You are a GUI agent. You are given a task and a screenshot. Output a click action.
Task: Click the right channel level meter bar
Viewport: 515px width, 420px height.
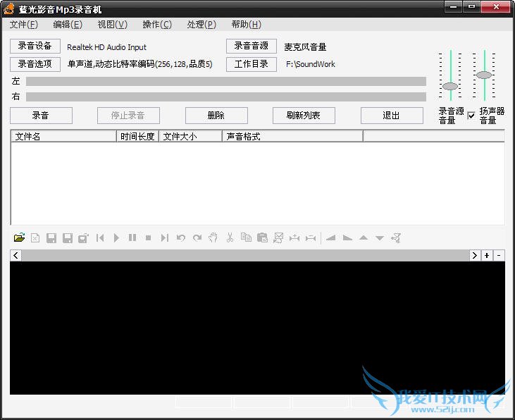(x=226, y=97)
